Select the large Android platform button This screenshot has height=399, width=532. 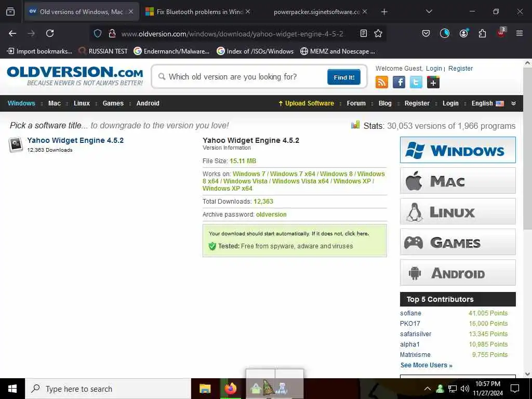coord(458,273)
